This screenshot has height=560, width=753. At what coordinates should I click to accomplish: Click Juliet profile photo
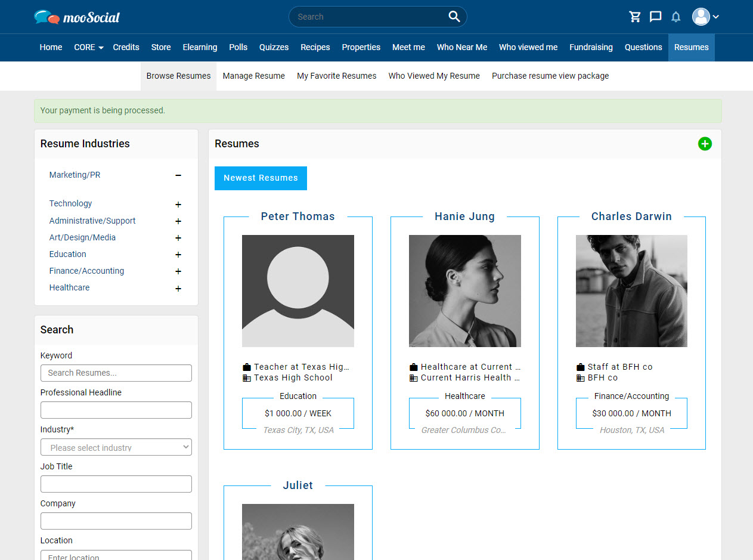[x=298, y=532]
